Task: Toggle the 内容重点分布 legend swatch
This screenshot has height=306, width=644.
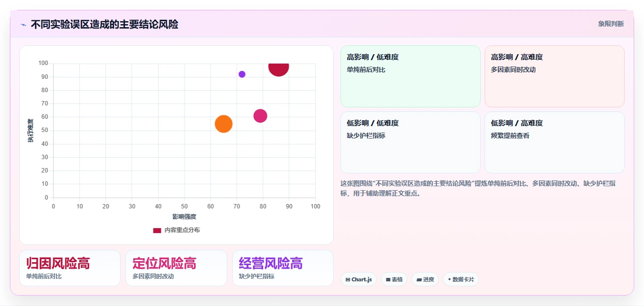Action: [157, 230]
